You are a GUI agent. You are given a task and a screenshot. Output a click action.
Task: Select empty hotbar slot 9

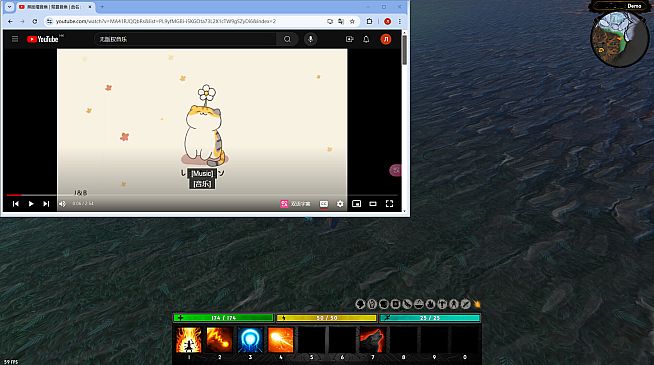coord(434,340)
